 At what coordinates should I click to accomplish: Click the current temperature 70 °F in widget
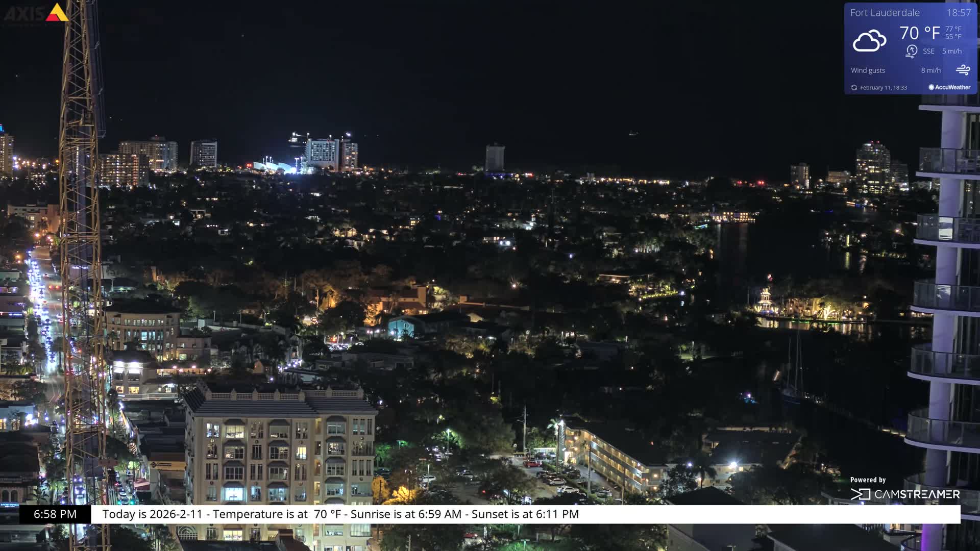[x=919, y=33]
